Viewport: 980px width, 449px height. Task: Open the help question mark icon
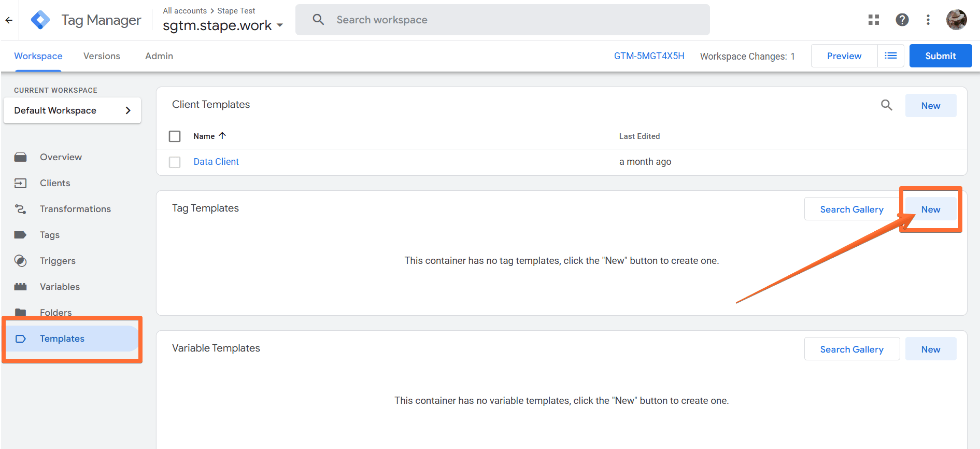tap(902, 20)
